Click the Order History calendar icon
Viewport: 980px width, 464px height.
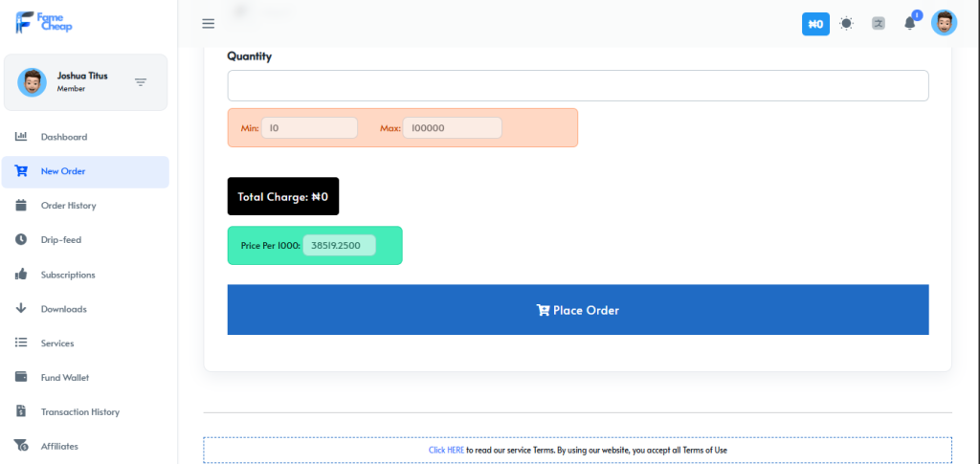tap(21, 205)
